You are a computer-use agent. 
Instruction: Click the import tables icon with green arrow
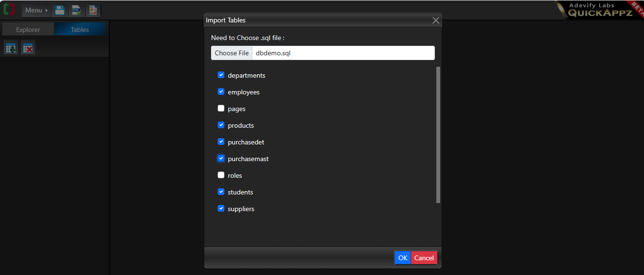(11, 48)
